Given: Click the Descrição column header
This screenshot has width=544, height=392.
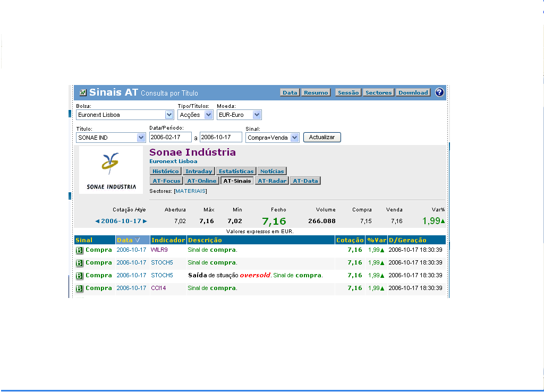Looking at the screenshot, I should pyautogui.click(x=261, y=240).
